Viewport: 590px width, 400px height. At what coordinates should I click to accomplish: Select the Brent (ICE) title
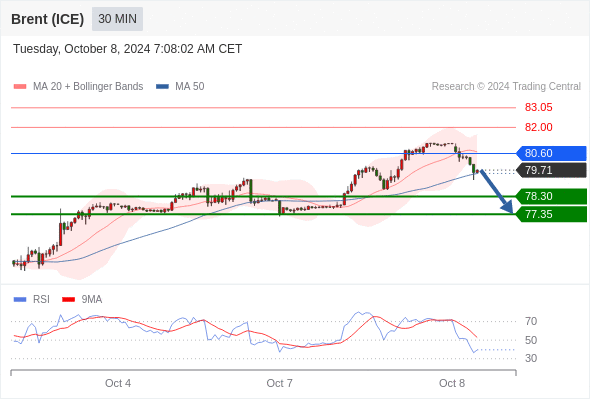pyautogui.click(x=47, y=19)
